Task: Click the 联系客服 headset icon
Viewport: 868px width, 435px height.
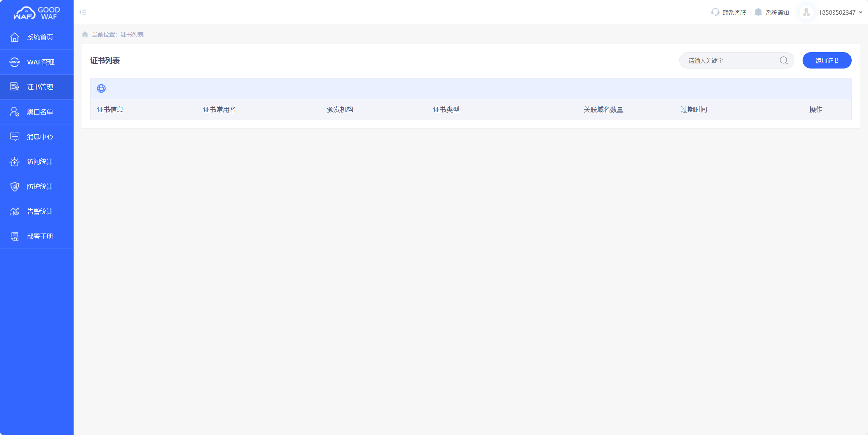Action: tap(715, 12)
